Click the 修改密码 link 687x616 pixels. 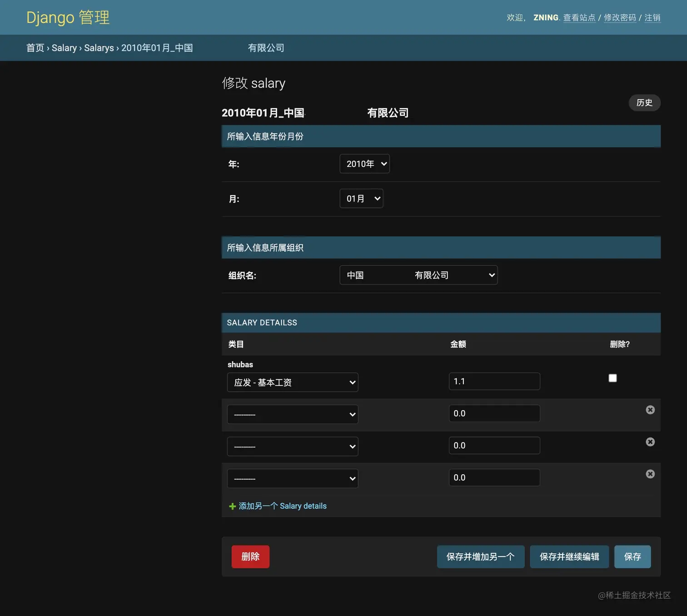(x=620, y=18)
